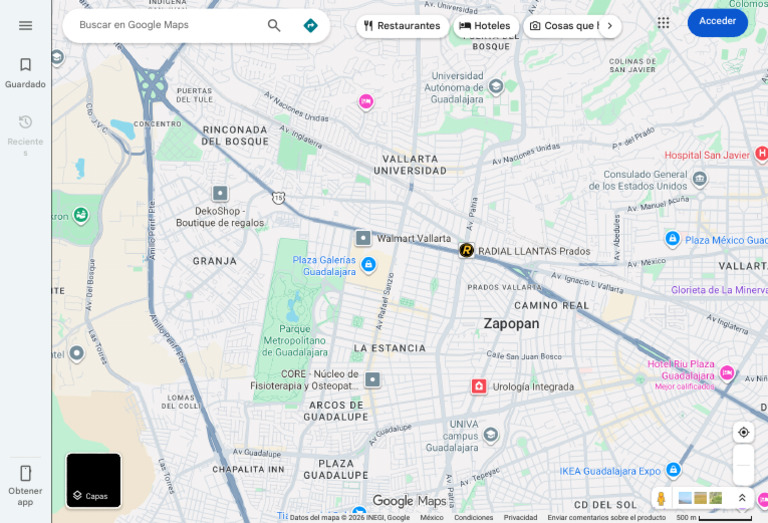Open Street View Pegman
The image size is (768, 523).
(661, 499)
